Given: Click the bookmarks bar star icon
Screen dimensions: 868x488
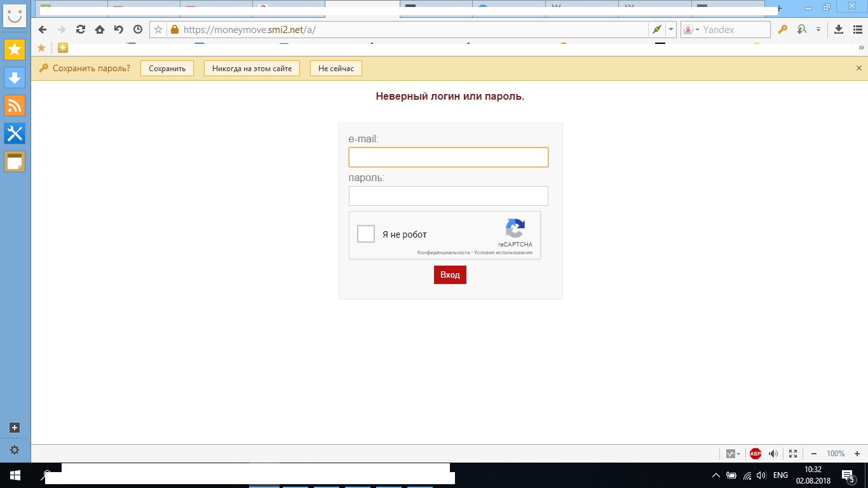Looking at the screenshot, I should [x=42, y=48].
